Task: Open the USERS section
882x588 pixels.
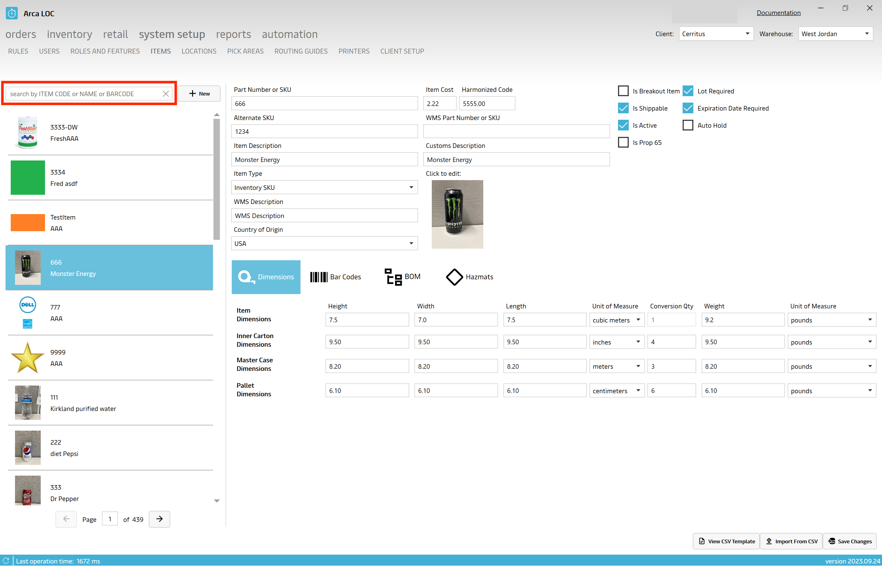Action: point(49,51)
